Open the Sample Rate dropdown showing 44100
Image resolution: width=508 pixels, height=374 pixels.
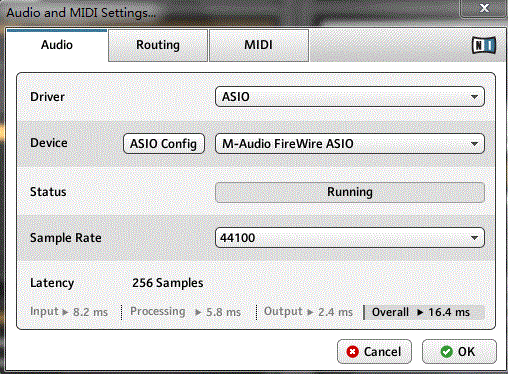pyautogui.click(x=350, y=238)
